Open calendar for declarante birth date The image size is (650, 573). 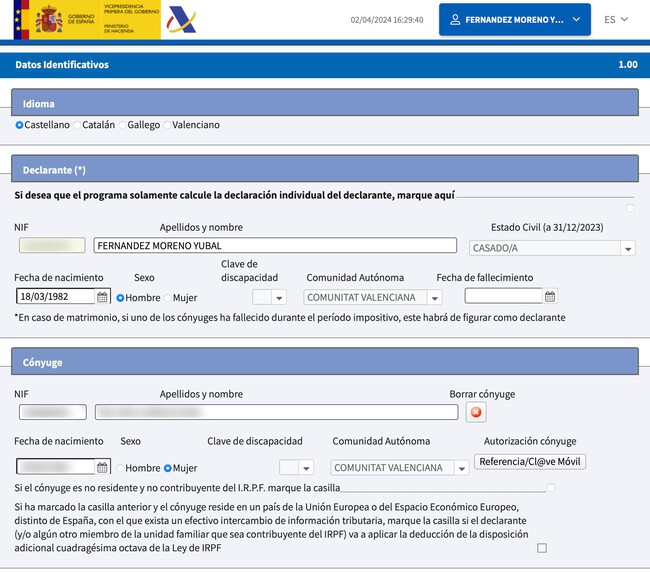[102, 297]
